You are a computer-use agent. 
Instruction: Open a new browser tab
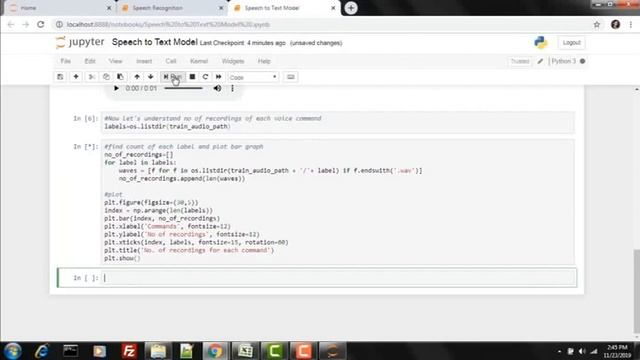point(351,8)
